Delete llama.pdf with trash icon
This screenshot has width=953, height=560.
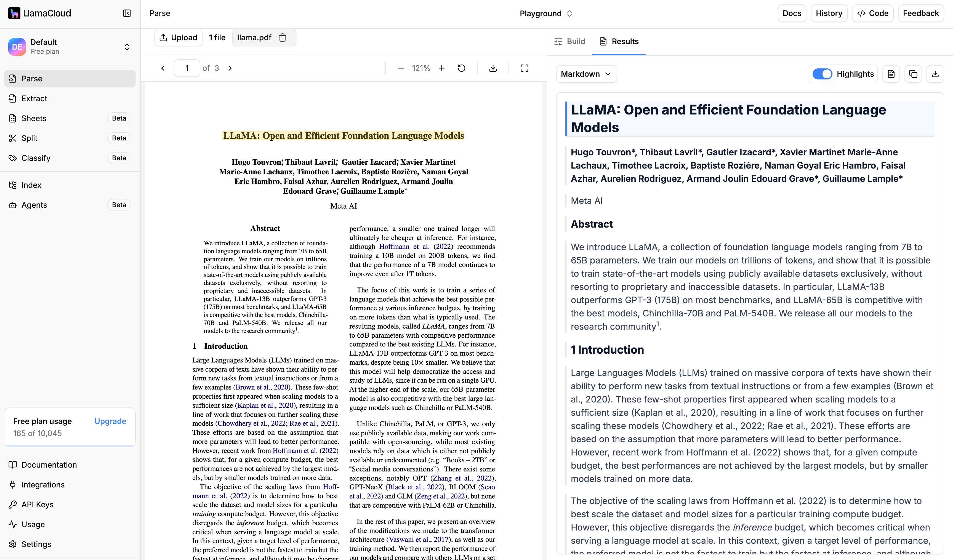[x=283, y=38]
